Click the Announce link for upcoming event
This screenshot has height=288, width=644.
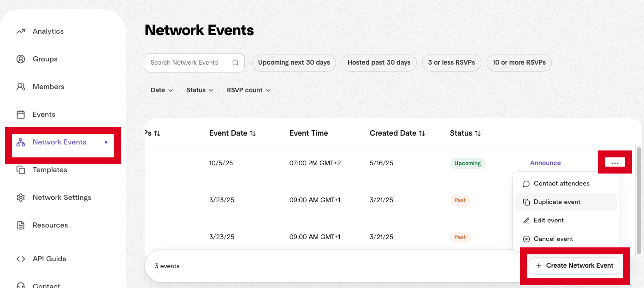(545, 163)
